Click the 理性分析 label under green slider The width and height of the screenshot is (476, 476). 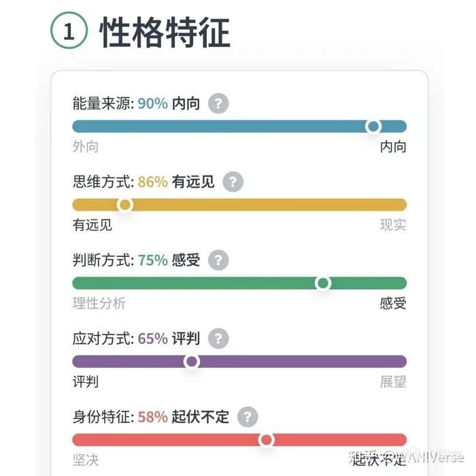[x=99, y=303]
